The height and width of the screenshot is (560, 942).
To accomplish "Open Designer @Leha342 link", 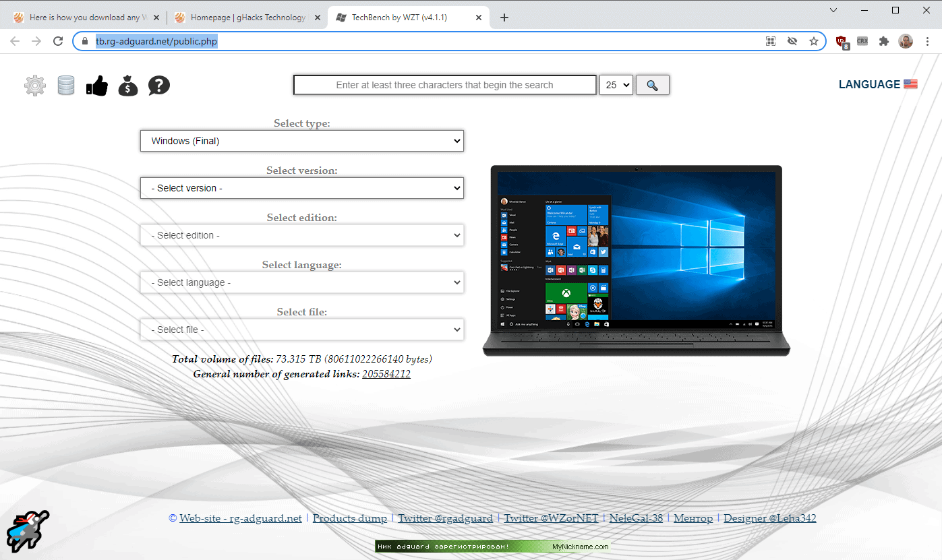I will click(x=770, y=518).
